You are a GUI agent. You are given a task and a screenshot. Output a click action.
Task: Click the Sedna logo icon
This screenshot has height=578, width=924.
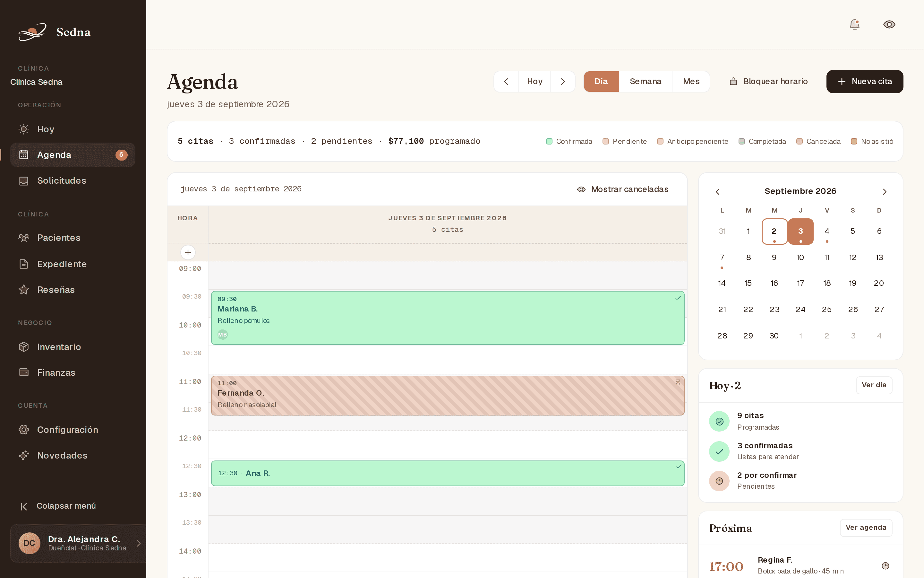pyautogui.click(x=32, y=32)
